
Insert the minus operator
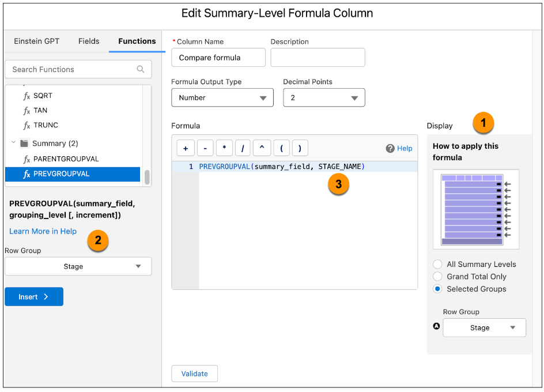[x=205, y=148]
